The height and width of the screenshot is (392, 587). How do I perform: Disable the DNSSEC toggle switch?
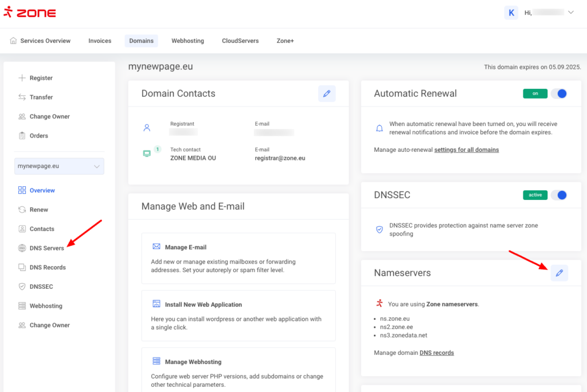click(559, 195)
